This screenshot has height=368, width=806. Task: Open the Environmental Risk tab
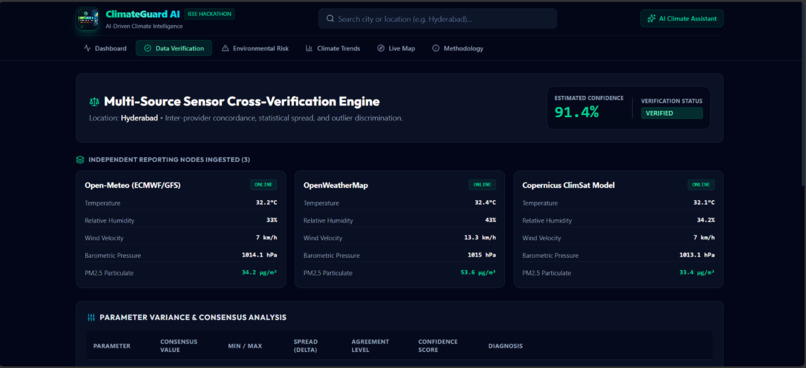coord(255,48)
